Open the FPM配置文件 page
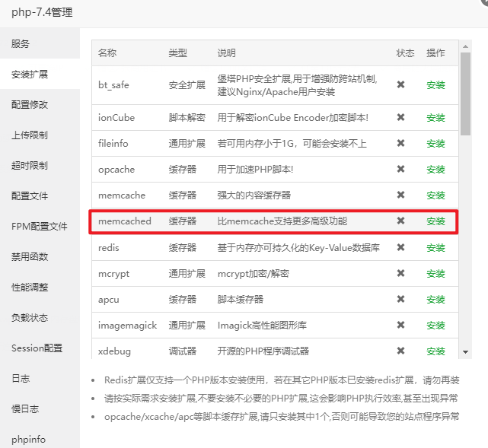 (x=40, y=227)
